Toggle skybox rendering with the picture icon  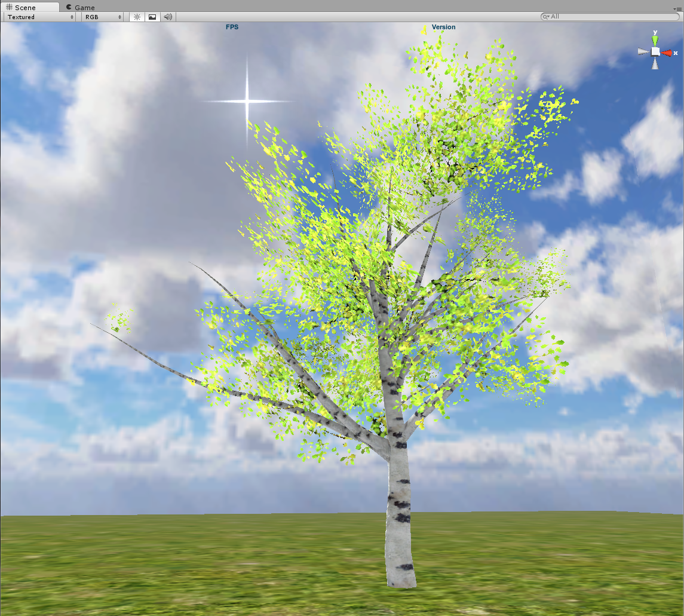(152, 17)
